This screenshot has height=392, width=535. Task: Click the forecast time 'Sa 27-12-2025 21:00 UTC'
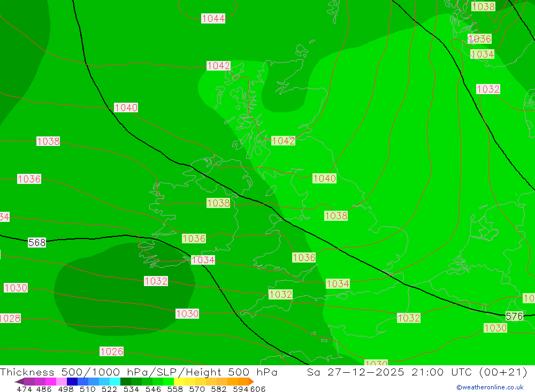[x=389, y=372]
